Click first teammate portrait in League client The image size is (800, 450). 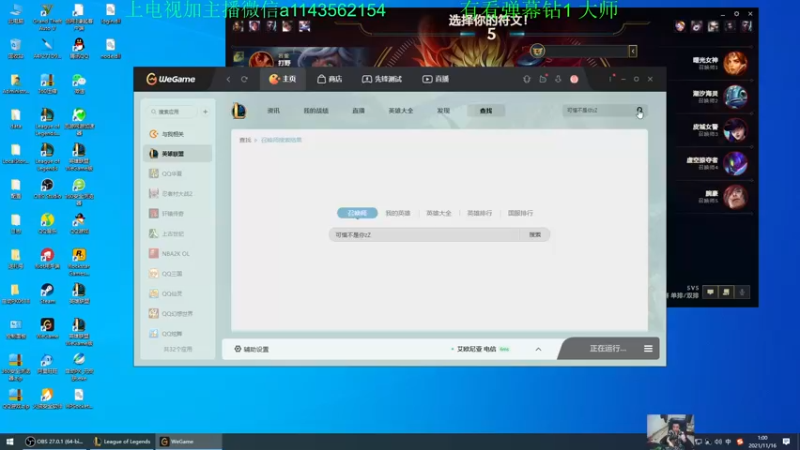[x=735, y=63]
